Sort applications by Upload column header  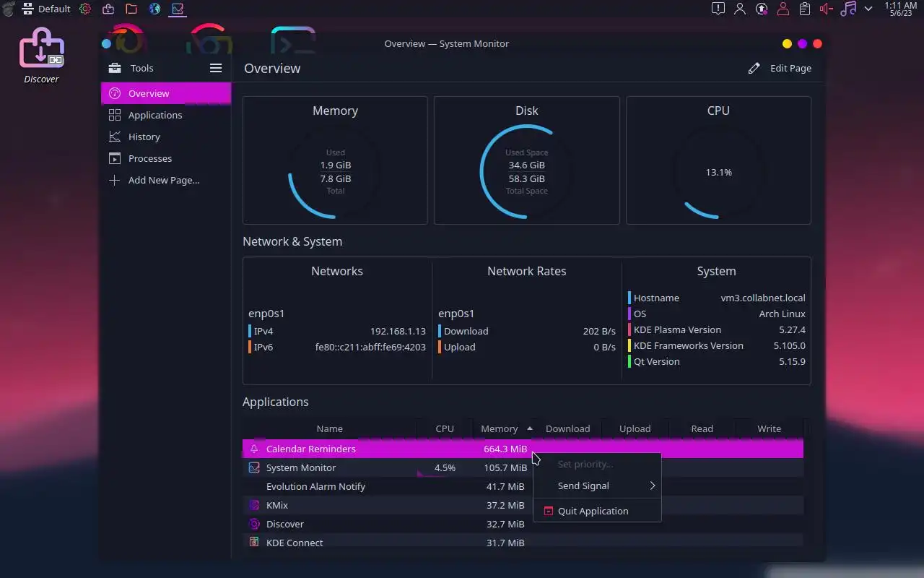point(635,428)
